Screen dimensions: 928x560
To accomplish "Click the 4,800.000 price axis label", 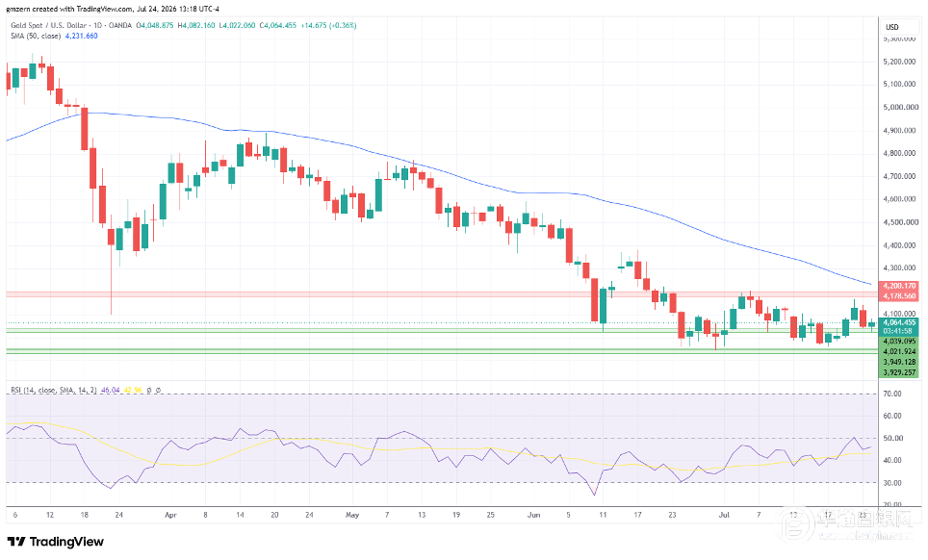I will tap(900, 153).
